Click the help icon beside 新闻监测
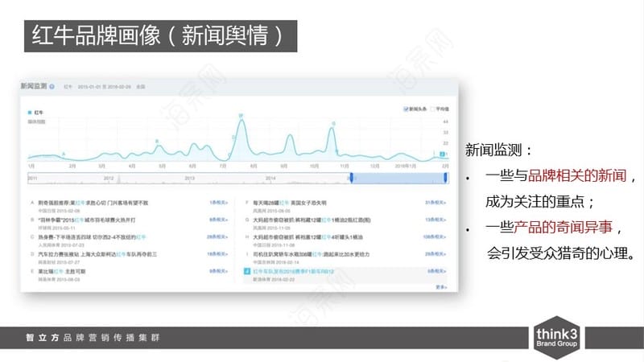This screenshot has width=644, height=362. click(52, 87)
